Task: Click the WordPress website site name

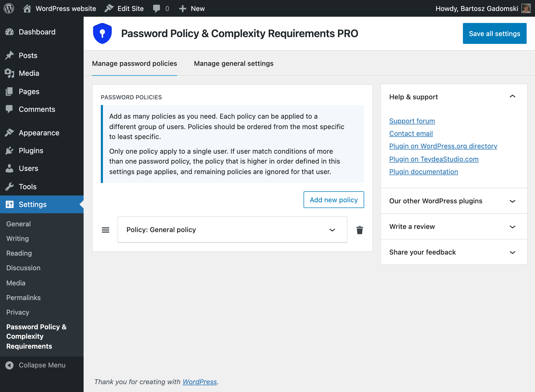Action: click(x=66, y=9)
